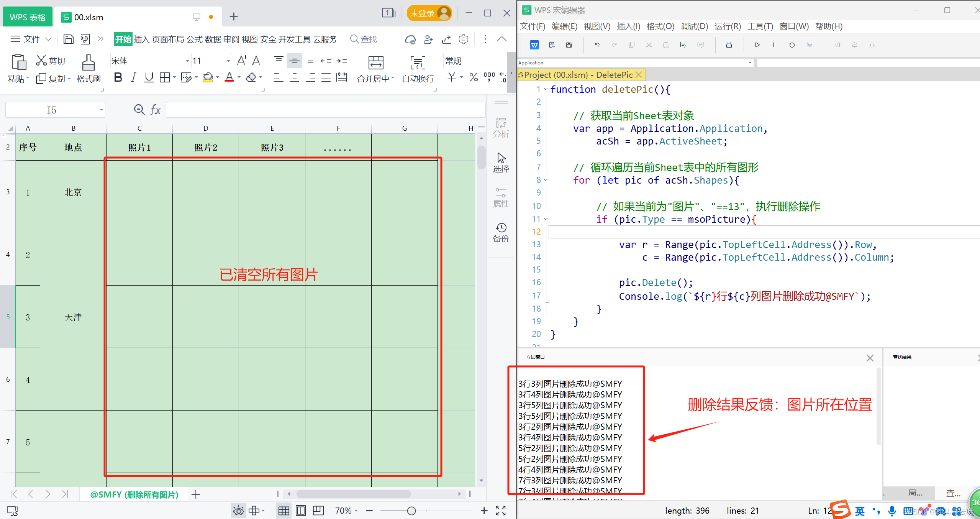Click the Merge and Center icon

click(x=375, y=62)
